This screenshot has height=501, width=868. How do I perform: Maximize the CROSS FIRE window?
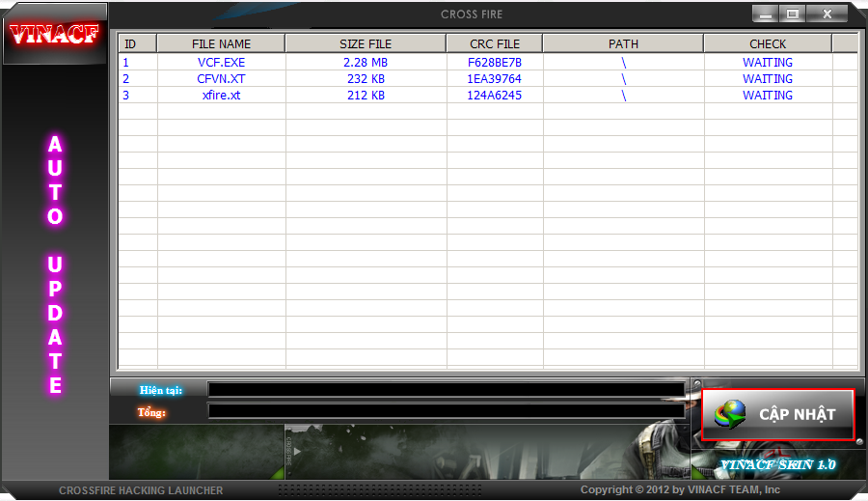coord(793,14)
